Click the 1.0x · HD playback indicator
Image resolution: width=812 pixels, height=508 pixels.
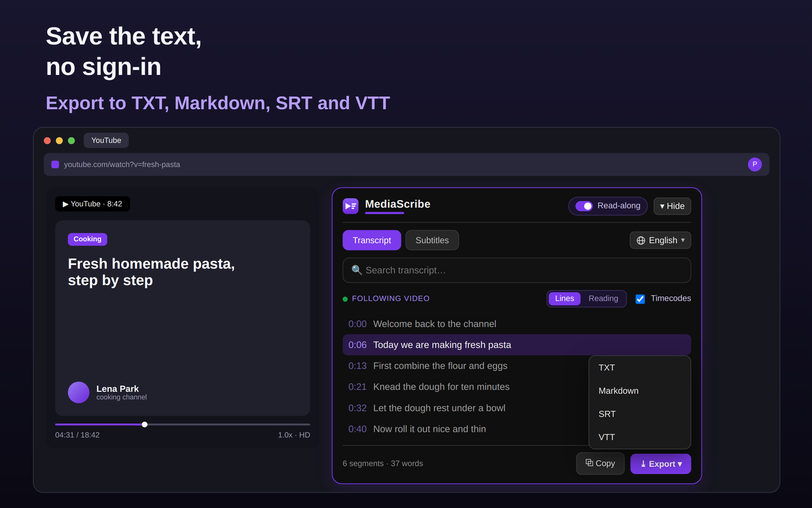(294, 435)
